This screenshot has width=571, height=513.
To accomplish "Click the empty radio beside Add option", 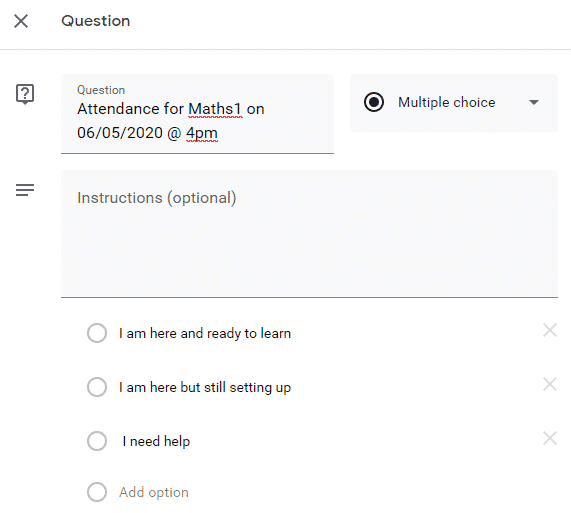I will pyautogui.click(x=97, y=492).
